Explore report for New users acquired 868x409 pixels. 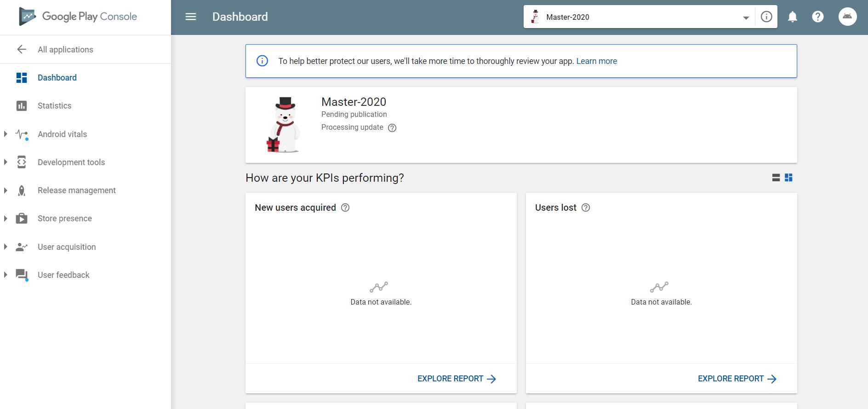coord(457,379)
